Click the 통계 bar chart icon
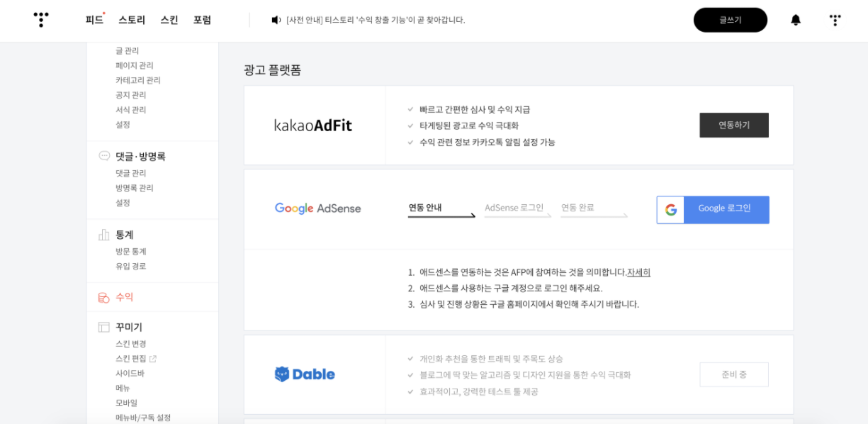Image resolution: width=868 pixels, height=424 pixels. 104,235
